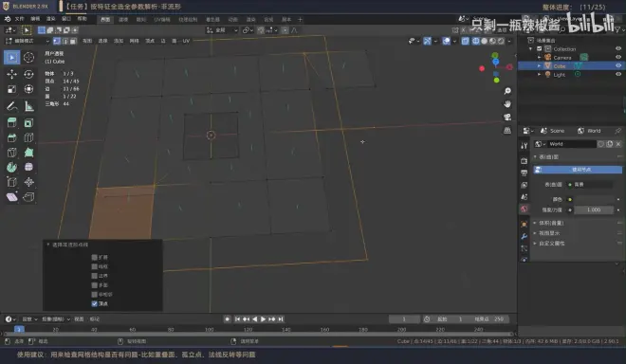This screenshot has height=364, width=626.
Task: Collapse the operator panel header triangle
Action: coord(48,245)
